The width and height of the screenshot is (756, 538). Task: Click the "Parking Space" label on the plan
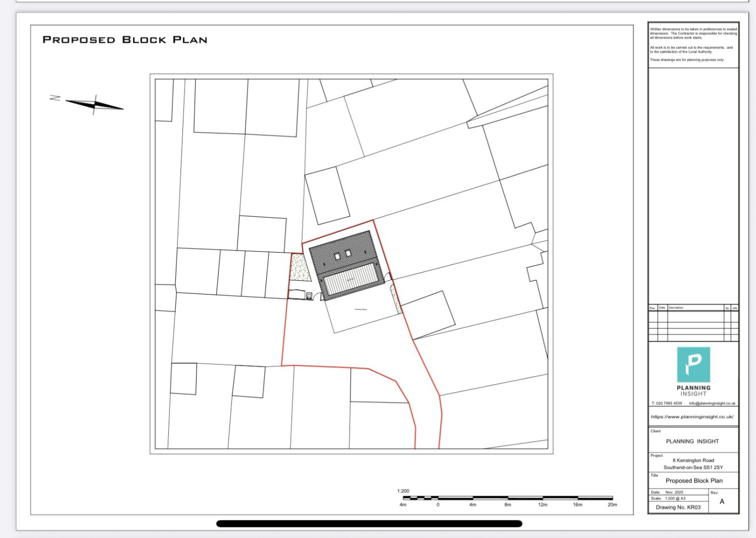point(361,310)
